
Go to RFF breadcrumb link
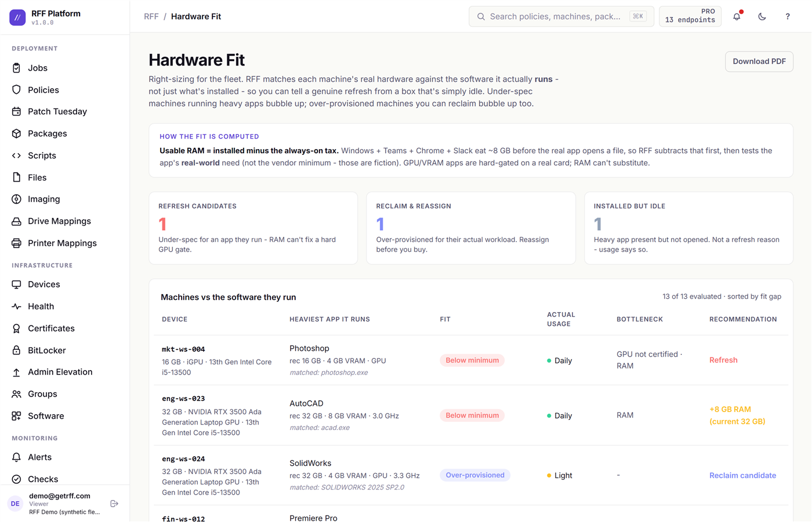[x=151, y=16]
